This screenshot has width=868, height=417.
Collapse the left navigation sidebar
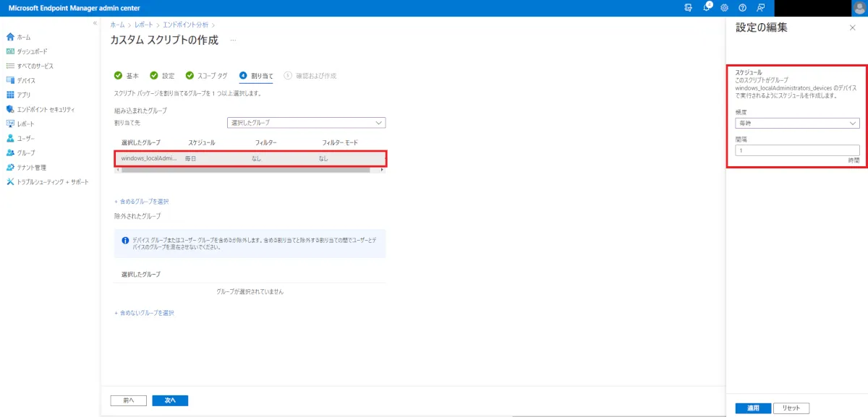click(95, 23)
